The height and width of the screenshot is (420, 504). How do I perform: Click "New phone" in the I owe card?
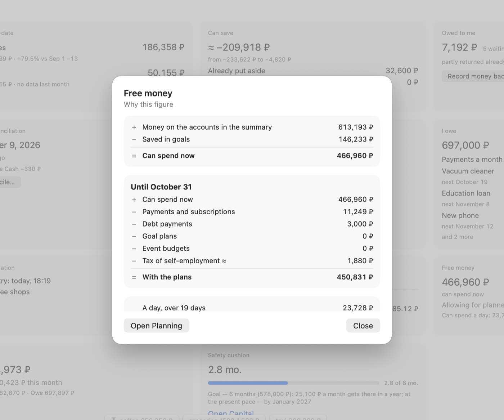click(460, 215)
